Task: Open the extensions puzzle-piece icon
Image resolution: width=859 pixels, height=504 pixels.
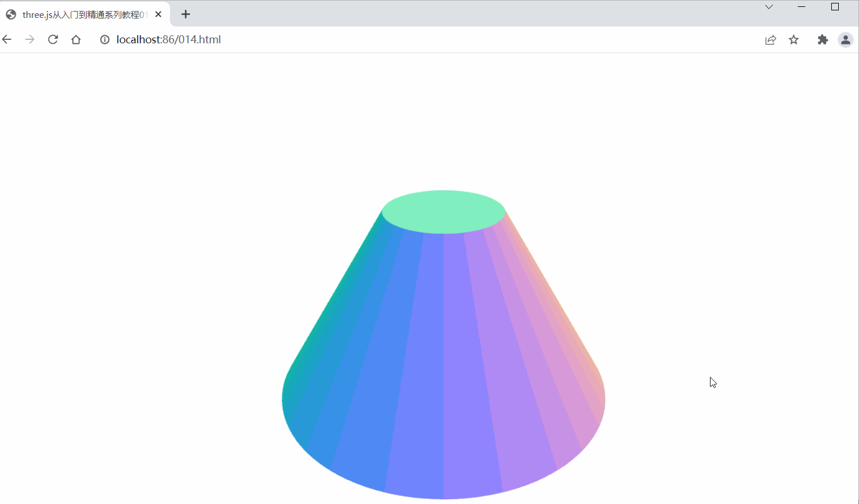Action: pyautogui.click(x=823, y=39)
